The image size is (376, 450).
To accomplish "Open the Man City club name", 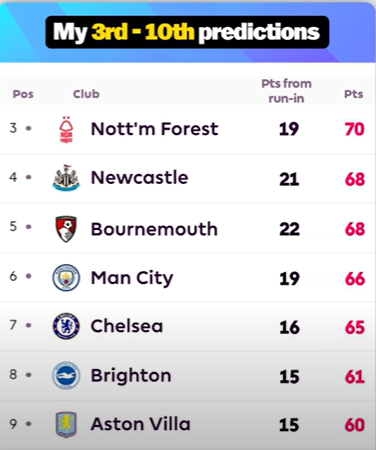I will (x=132, y=278).
